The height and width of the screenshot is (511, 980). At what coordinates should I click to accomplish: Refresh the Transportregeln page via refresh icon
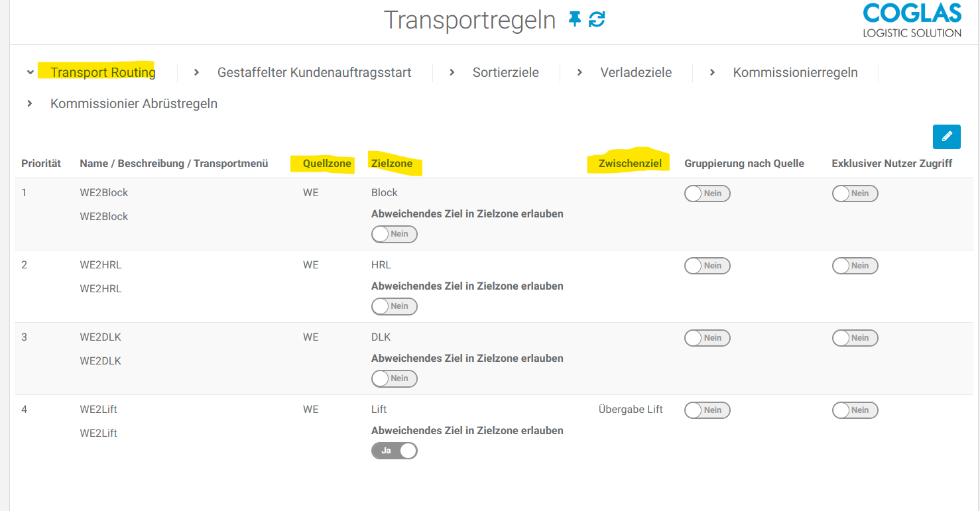tap(597, 20)
